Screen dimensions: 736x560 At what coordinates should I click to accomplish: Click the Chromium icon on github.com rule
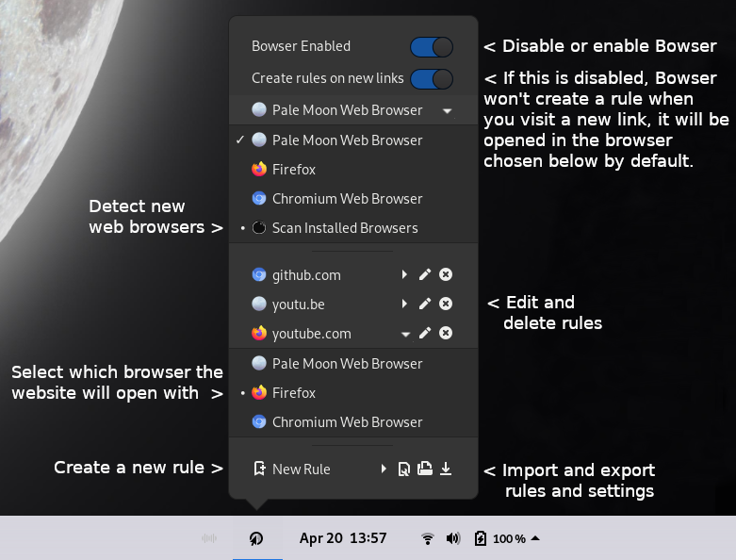pos(259,274)
